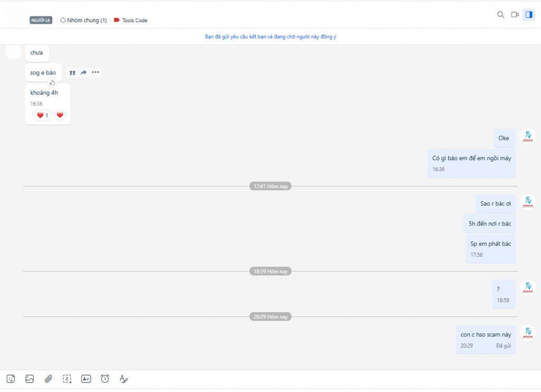Quote reply the 'sog e báo' message
The image size is (541, 392).
[72, 73]
